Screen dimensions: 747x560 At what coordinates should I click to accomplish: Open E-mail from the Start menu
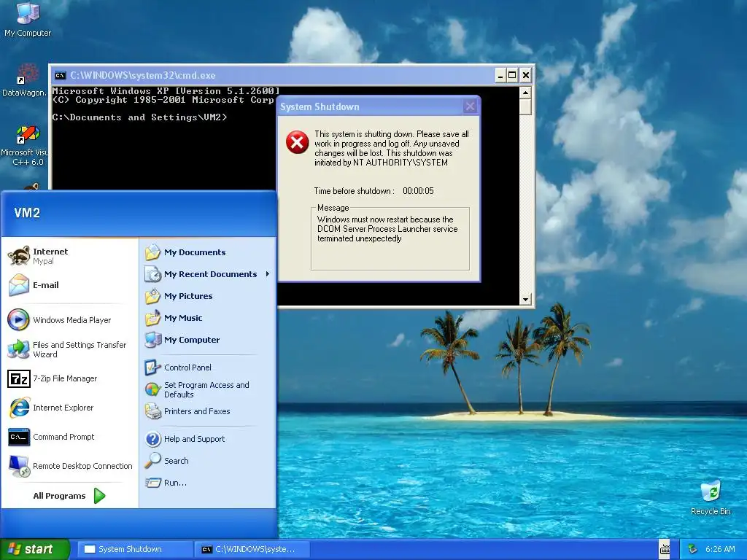click(69, 285)
